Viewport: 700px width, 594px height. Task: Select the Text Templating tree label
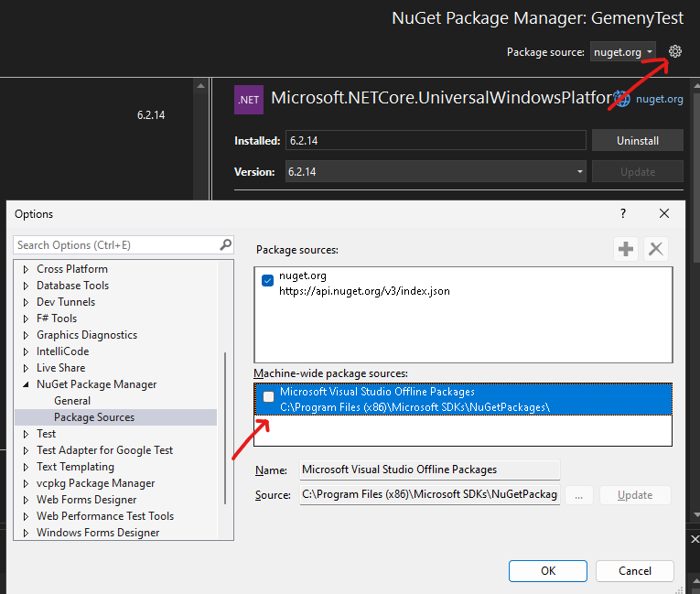75,467
